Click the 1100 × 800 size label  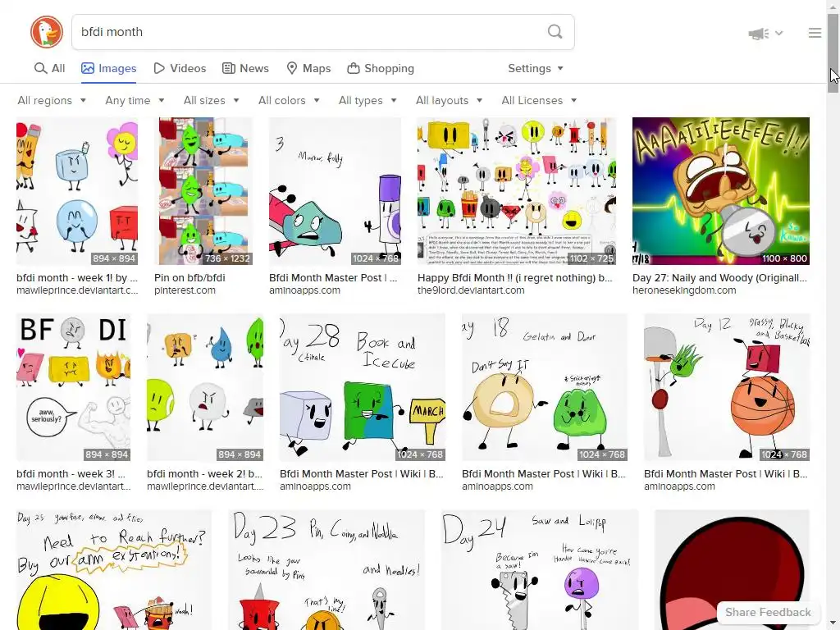(x=784, y=258)
